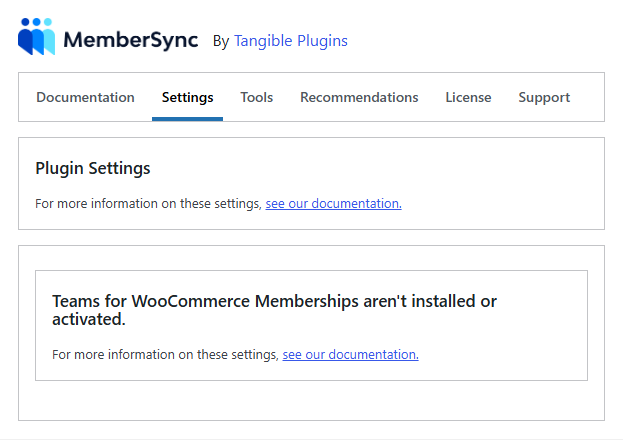Open the Documentation tab
623x440 pixels.
85,97
